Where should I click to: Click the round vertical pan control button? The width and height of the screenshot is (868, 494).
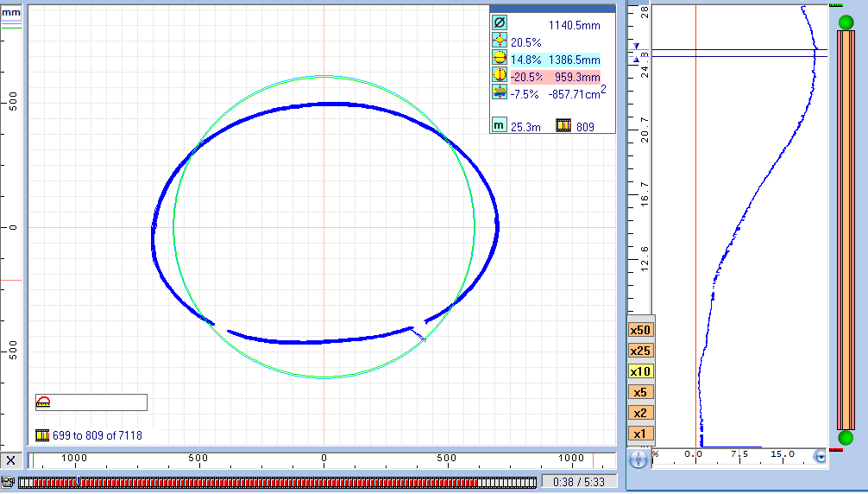(638, 459)
